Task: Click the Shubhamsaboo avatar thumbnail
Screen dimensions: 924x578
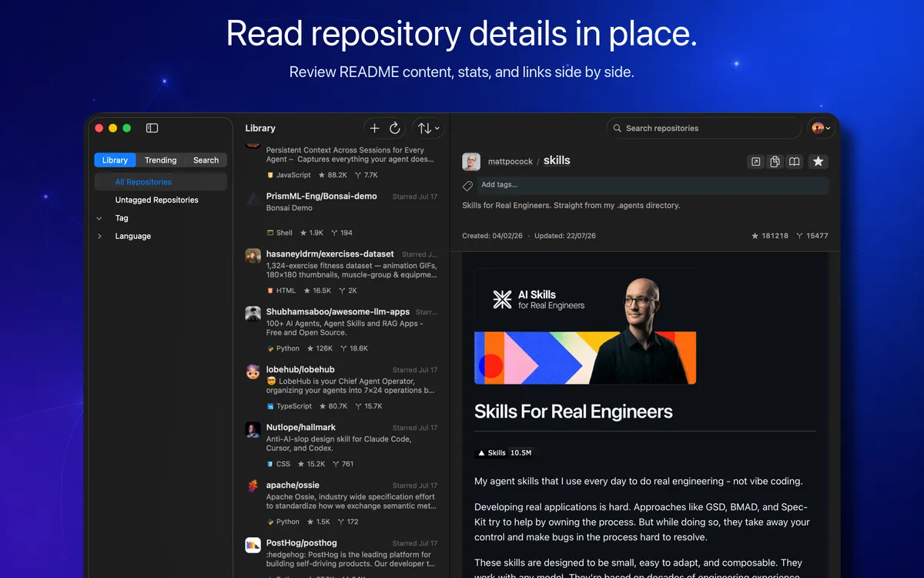Action: (253, 314)
